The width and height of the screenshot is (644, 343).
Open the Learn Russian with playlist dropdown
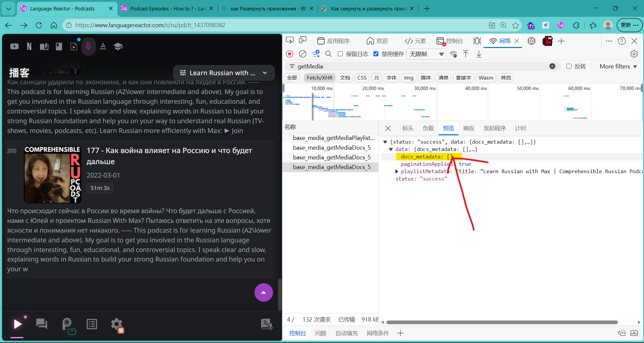click(224, 73)
